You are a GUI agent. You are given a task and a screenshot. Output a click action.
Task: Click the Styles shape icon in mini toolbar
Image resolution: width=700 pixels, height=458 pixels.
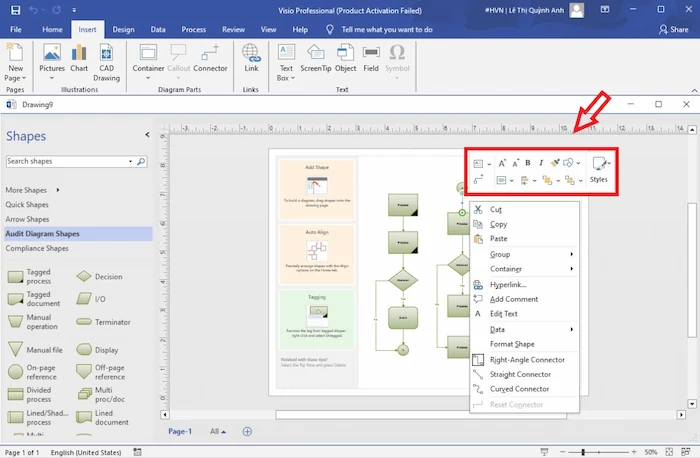(x=598, y=163)
